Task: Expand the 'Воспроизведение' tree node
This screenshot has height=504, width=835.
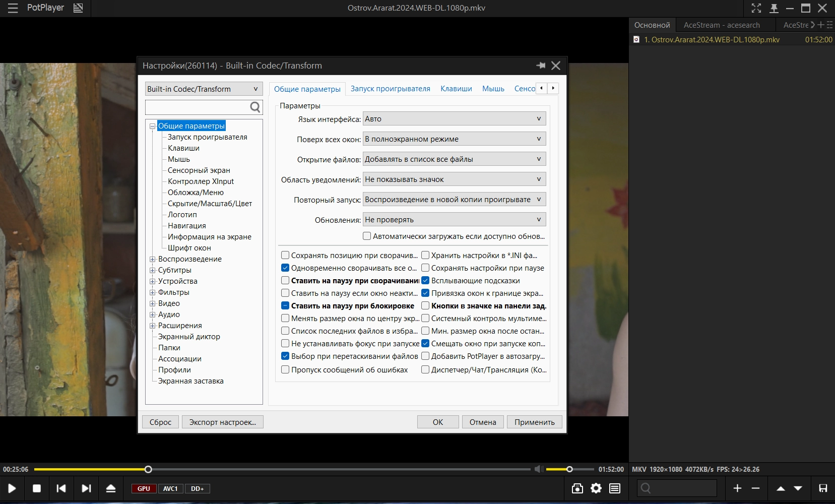Action: coord(152,259)
